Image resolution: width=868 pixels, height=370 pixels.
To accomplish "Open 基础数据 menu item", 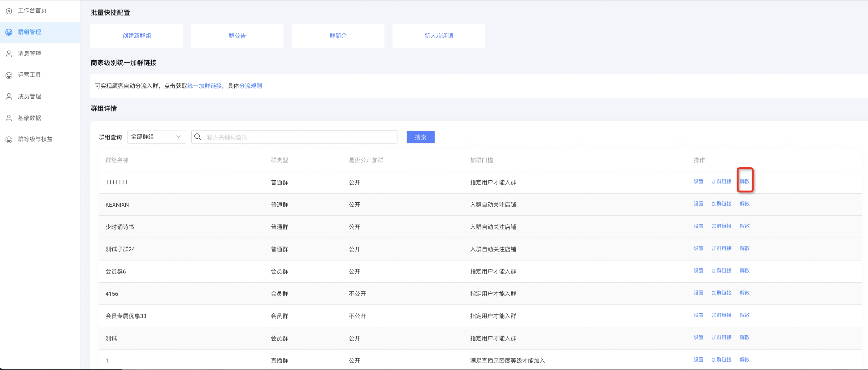I will [x=29, y=118].
